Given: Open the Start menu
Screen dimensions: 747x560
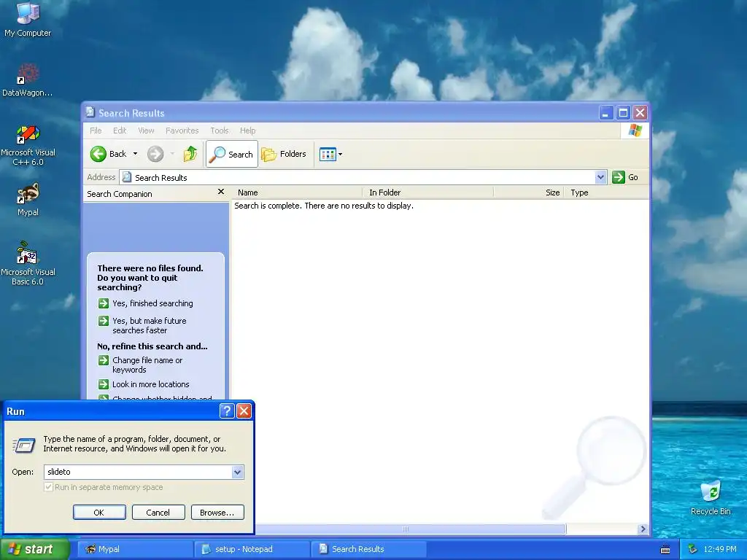Looking at the screenshot, I should tap(34, 549).
